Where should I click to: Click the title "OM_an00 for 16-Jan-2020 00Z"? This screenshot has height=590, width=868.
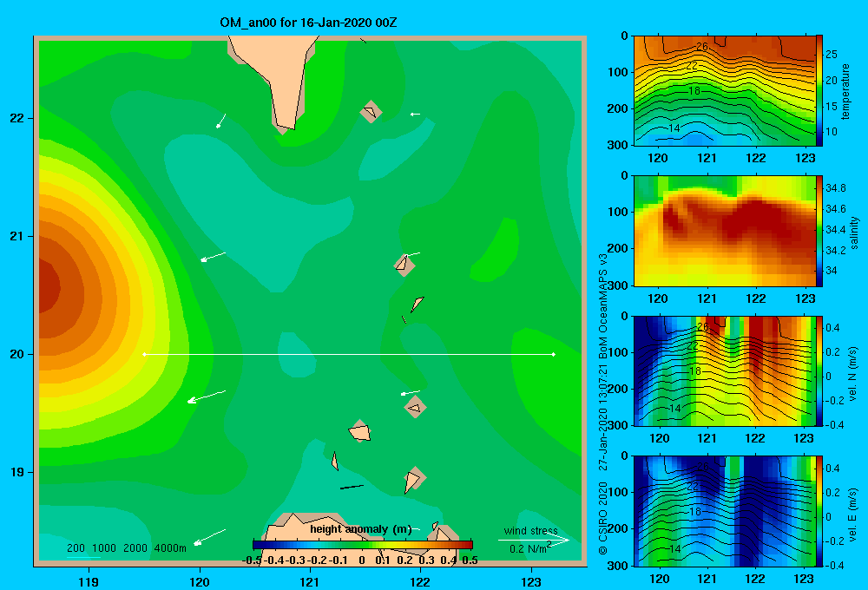(308, 23)
